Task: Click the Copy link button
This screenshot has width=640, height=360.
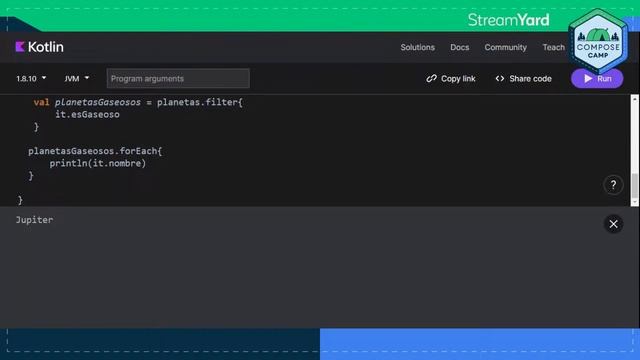Action: tap(451, 78)
